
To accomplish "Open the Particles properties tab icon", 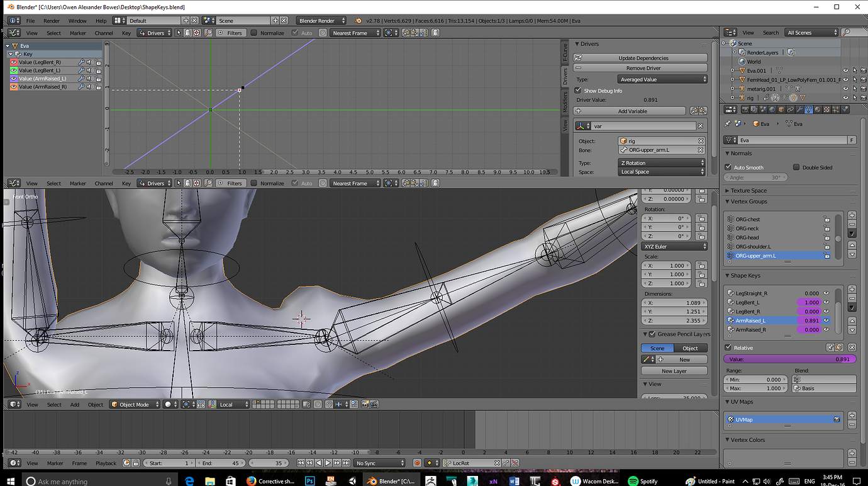I will pyautogui.click(x=835, y=110).
